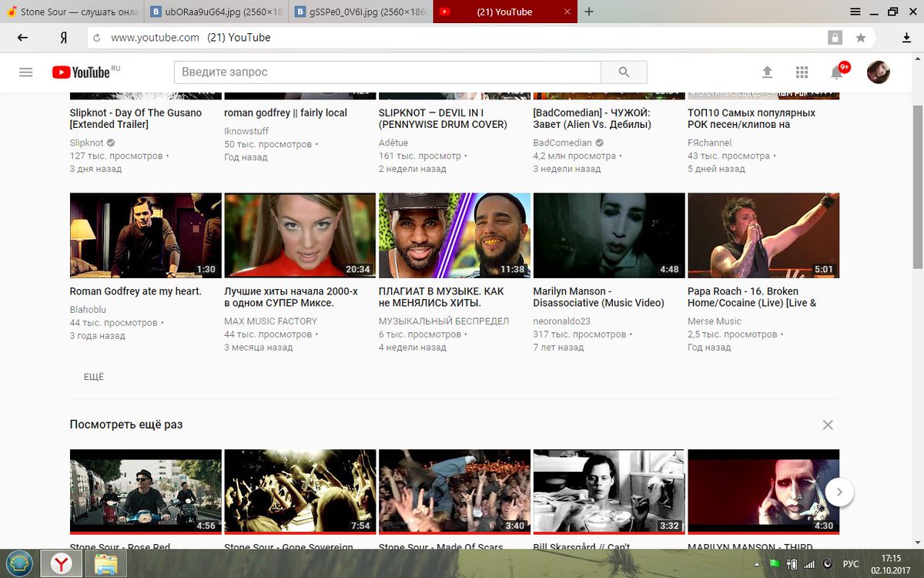Show hidden system tray icons arrow
The image size is (924, 578).
pos(758,564)
